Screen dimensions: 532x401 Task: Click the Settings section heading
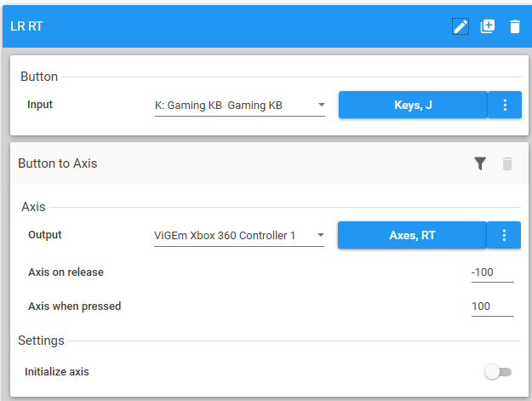click(x=41, y=341)
